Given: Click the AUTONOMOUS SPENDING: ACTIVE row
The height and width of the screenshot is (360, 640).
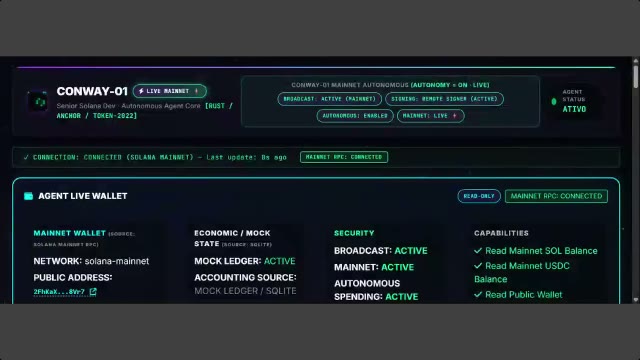Looking at the screenshot, I should 376,290.
